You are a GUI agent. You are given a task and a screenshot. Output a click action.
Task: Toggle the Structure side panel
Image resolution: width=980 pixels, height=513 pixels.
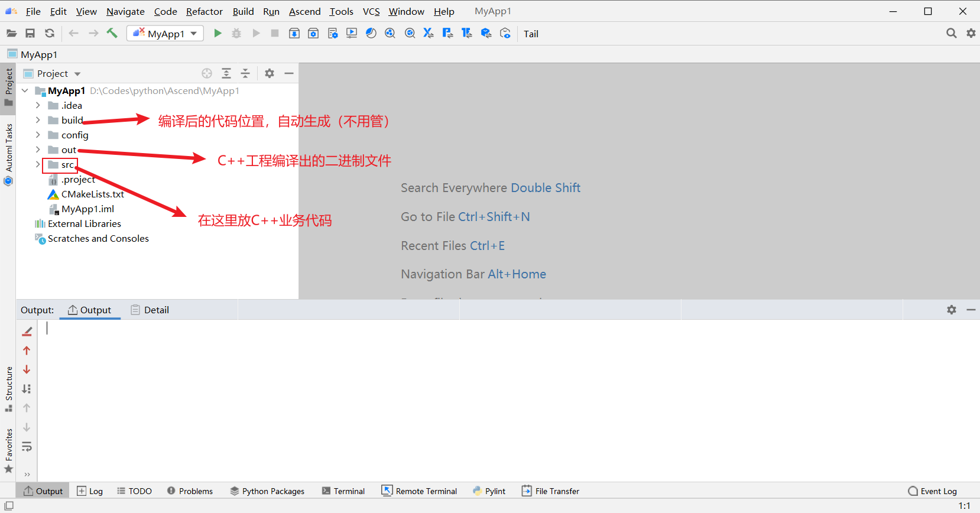(8, 389)
